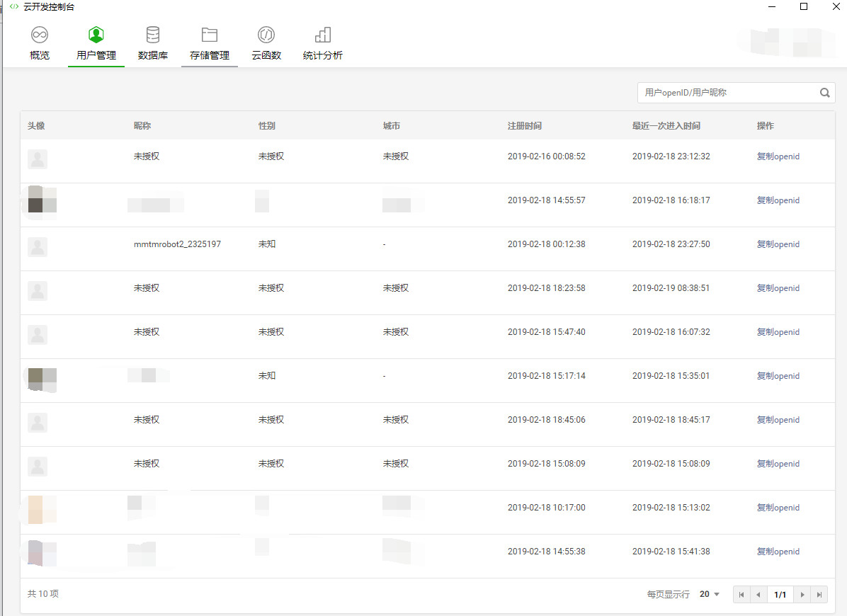Go to previous page arrow

tap(758, 595)
